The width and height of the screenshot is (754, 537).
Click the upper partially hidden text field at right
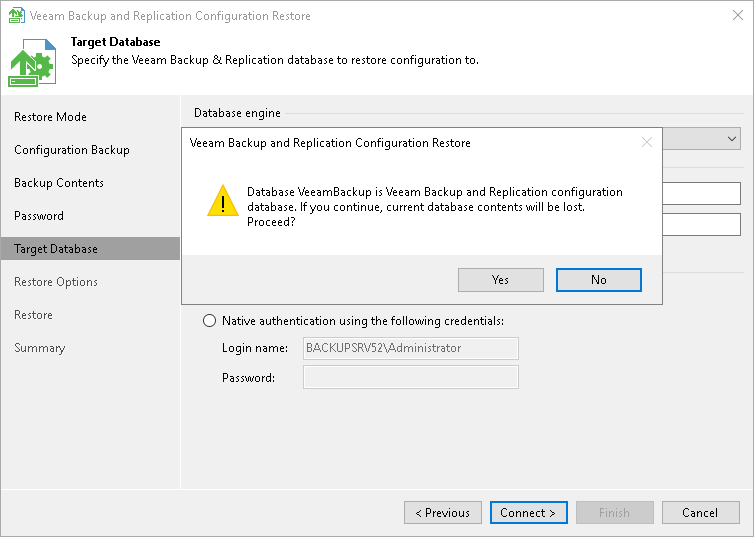pyautogui.click(x=702, y=193)
